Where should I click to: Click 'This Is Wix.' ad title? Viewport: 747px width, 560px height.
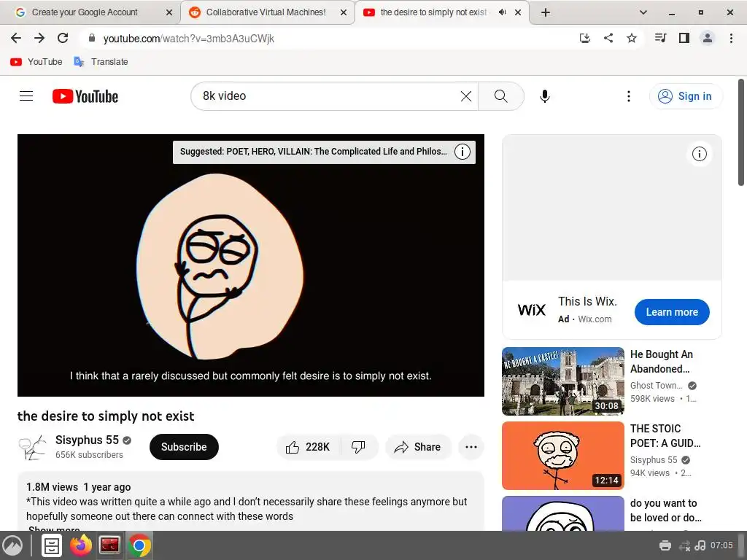point(587,301)
